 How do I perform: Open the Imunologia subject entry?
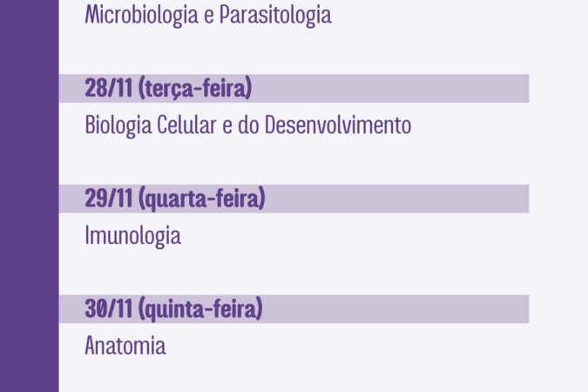click(132, 236)
